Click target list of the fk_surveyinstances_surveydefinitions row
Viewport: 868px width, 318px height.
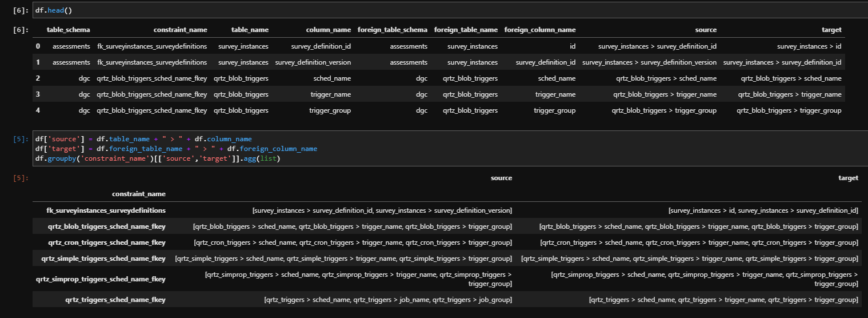(x=763, y=210)
